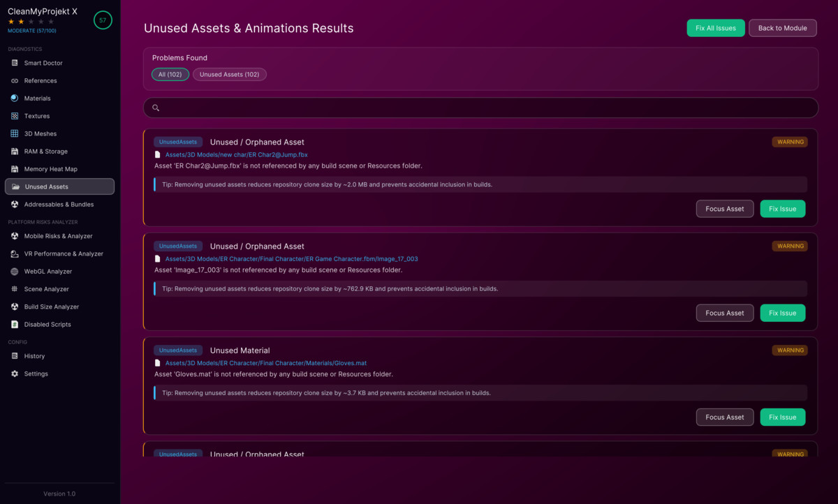Fix Issue for Image_17_003

point(783,313)
